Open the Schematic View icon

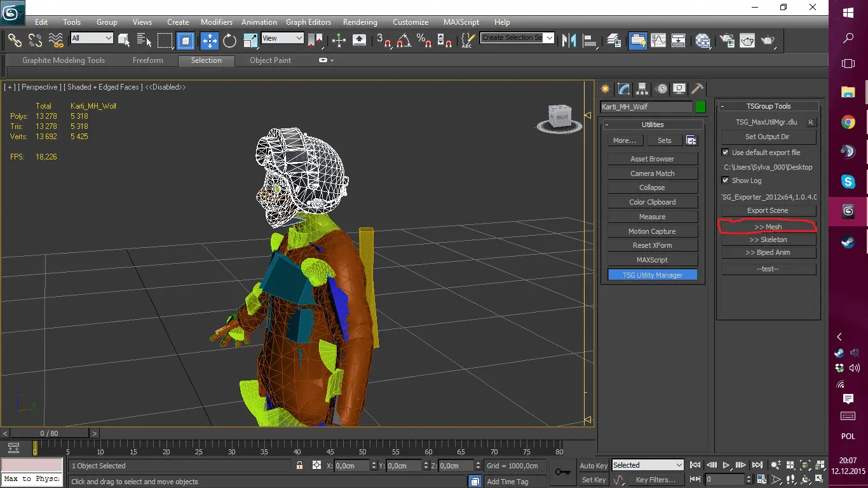click(x=679, y=41)
